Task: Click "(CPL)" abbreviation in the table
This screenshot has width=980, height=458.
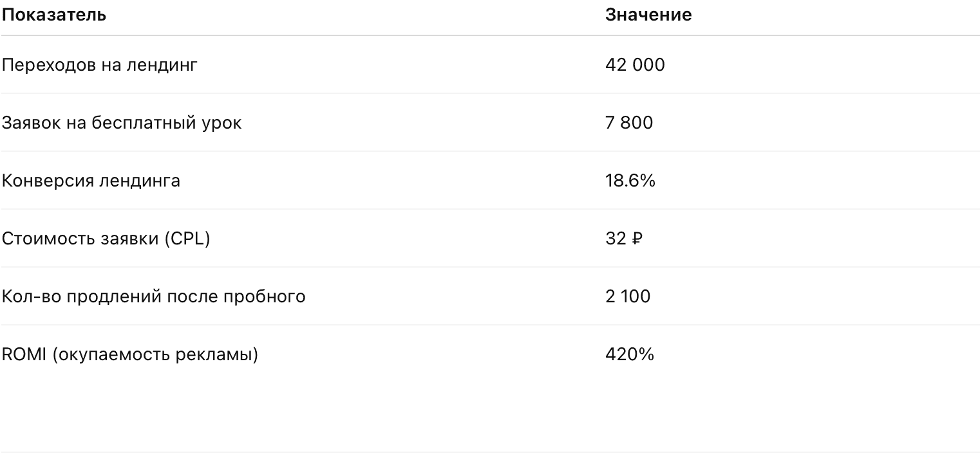Action: [187, 239]
